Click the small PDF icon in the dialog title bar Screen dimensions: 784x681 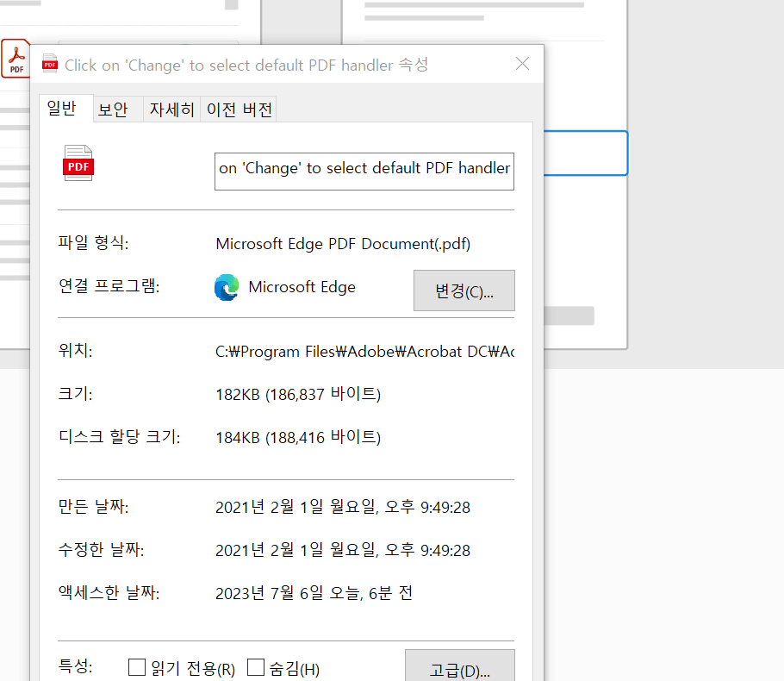tap(50, 64)
